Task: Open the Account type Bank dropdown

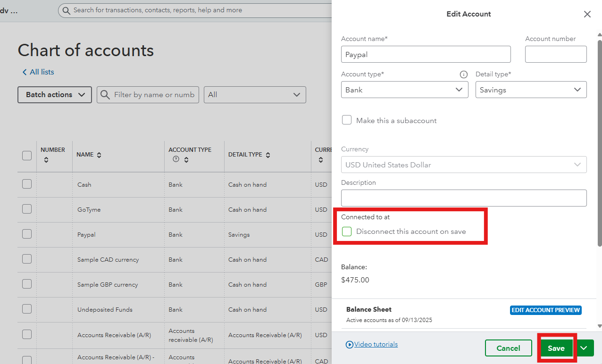Action: 404,90
